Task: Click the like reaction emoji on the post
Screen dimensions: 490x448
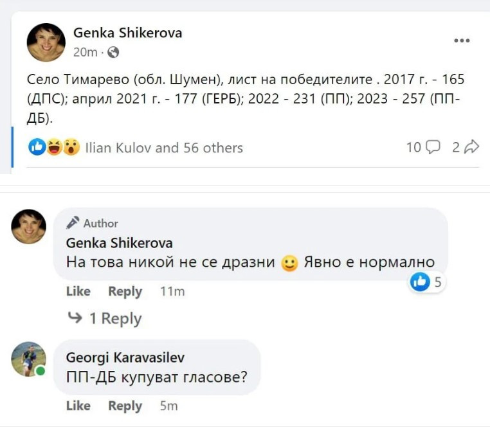Action: point(38,147)
